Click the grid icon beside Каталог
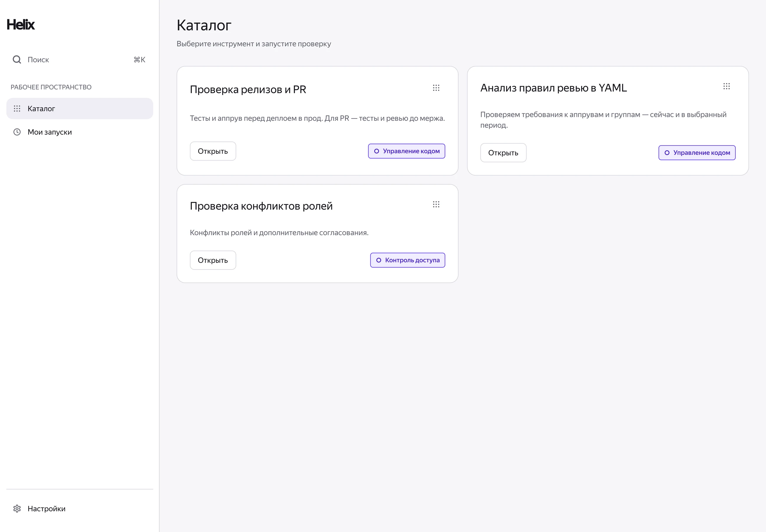 point(17,109)
